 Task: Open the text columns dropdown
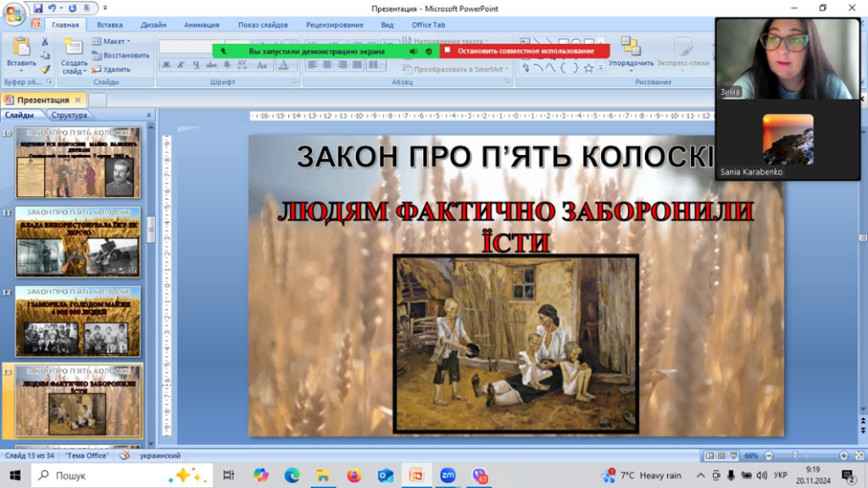pyautogui.click(x=376, y=65)
